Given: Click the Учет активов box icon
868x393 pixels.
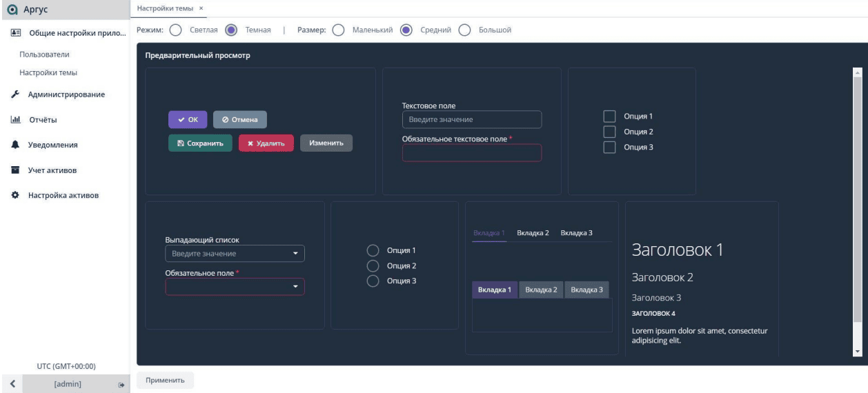Looking at the screenshot, I should click(14, 170).
